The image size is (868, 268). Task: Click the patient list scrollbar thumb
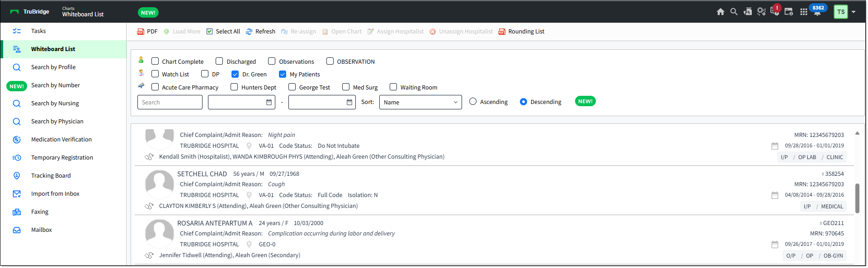tap(857, 198)
